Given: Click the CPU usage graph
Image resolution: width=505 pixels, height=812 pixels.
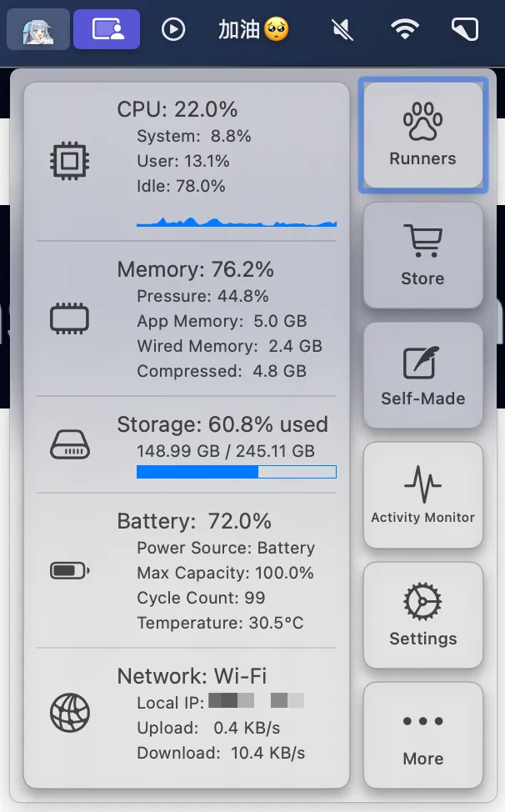Looking at the screenshot, I should pos(236,221).
